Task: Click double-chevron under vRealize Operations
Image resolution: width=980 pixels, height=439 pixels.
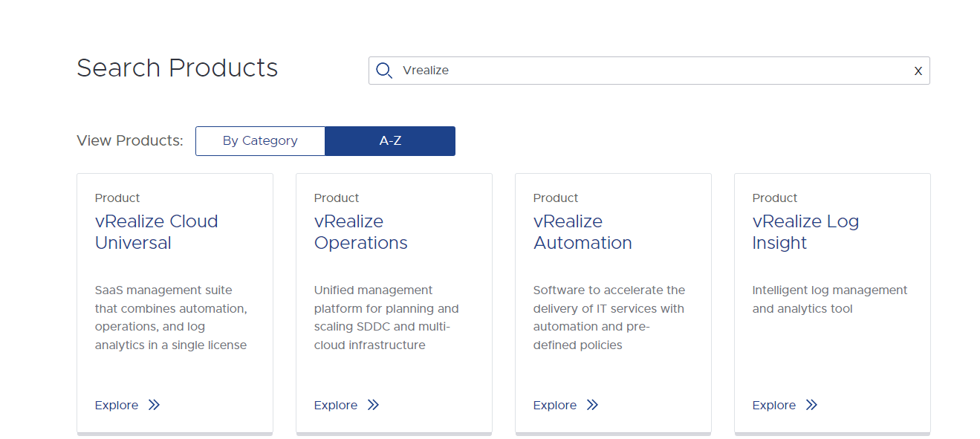Action: click(x=373, y=405)
